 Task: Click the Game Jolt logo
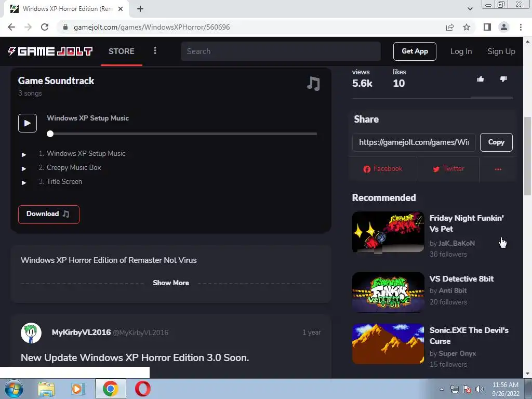[50, 51]
